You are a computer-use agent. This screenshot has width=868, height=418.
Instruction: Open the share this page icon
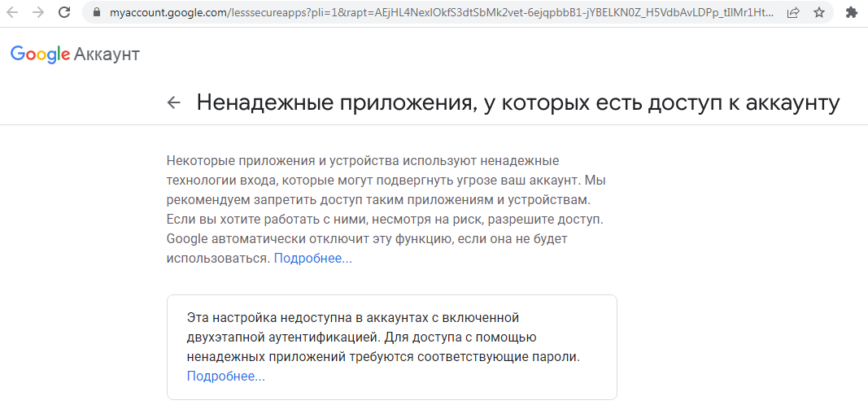[x=793, y=12]
